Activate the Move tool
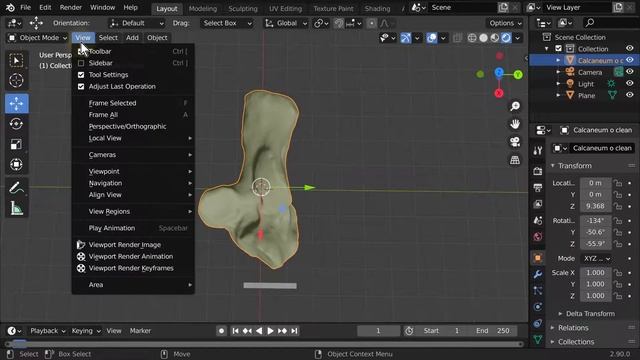The width and height of the screenshot is (640, 360). (x=16, y=104)
